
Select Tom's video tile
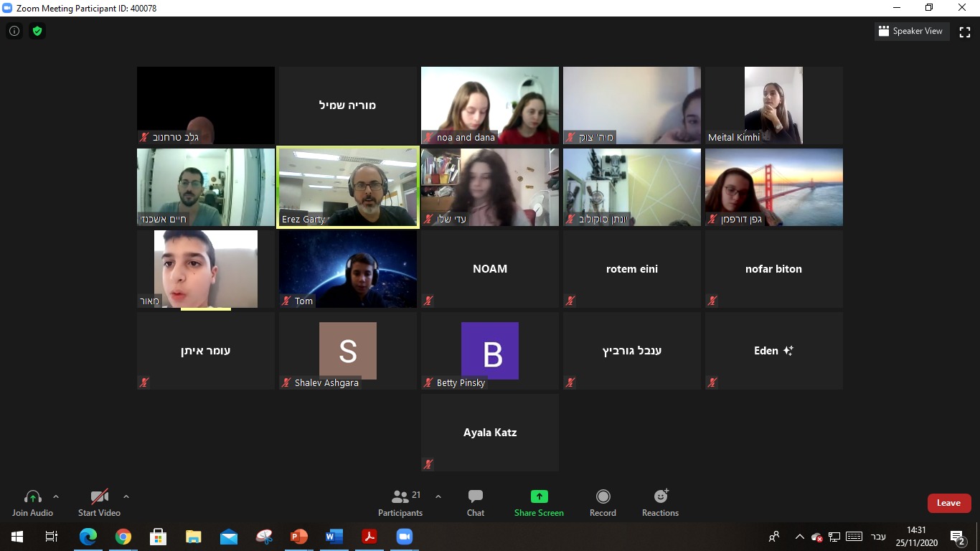(348, 269)
